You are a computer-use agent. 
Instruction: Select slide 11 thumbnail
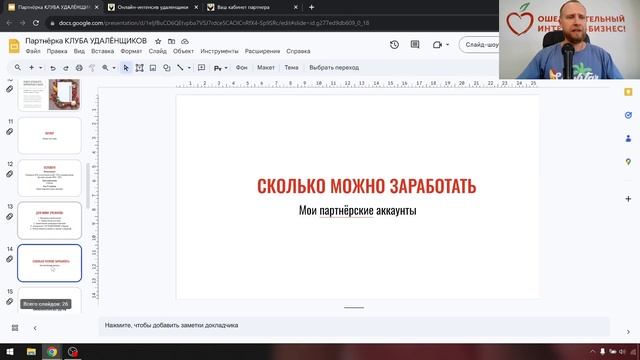pyautogui.click(x=49, y=136)
